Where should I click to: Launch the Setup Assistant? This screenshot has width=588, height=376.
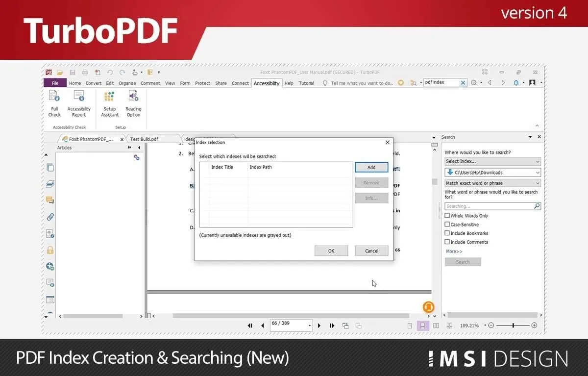[109, 104]
